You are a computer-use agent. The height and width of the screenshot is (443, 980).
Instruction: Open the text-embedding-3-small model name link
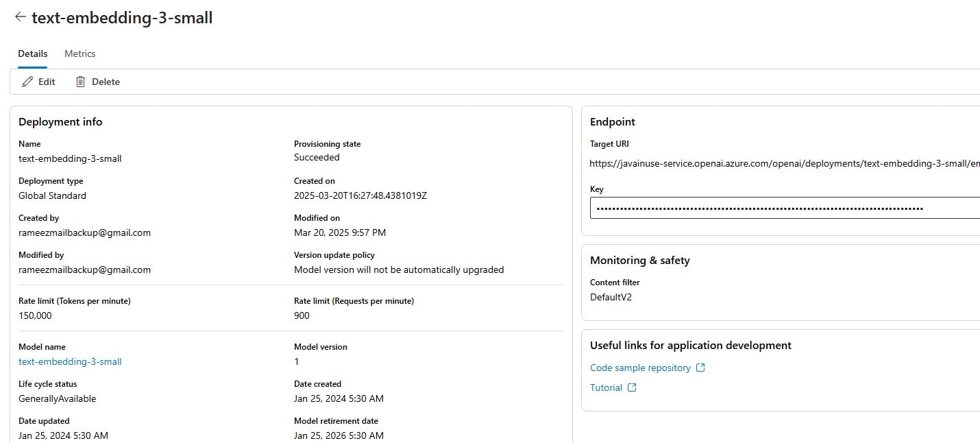pos(70,361)
